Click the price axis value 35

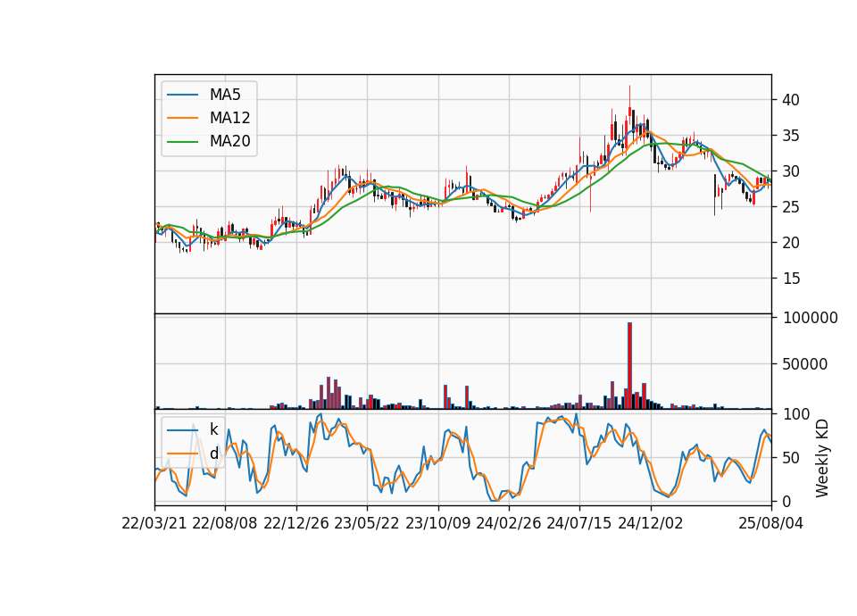pos(791,136)
